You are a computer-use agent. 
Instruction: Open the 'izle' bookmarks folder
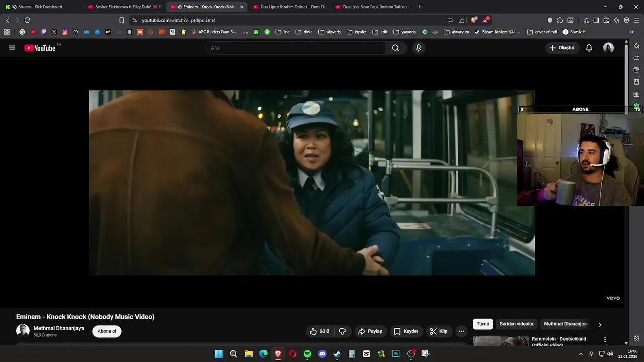click(282, 32)
